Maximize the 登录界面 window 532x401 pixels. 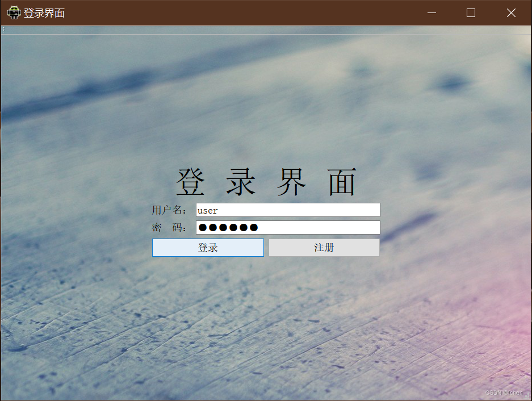(x=471, y=13)
